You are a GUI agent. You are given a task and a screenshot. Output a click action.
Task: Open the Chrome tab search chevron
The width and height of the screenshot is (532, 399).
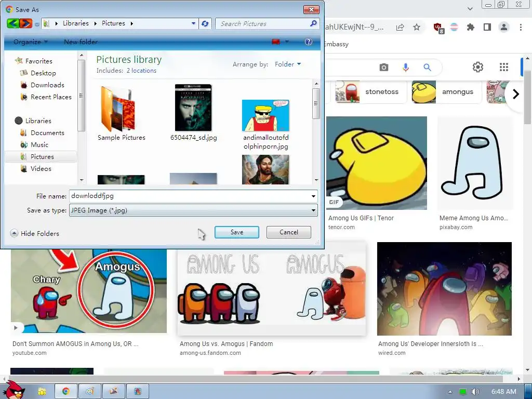(x=470, y=8)
